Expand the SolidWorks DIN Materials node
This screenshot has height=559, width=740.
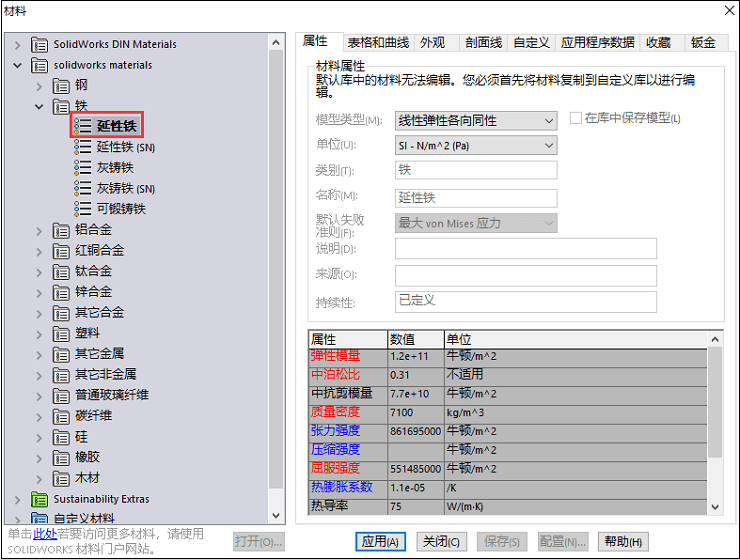pos(17,45)
